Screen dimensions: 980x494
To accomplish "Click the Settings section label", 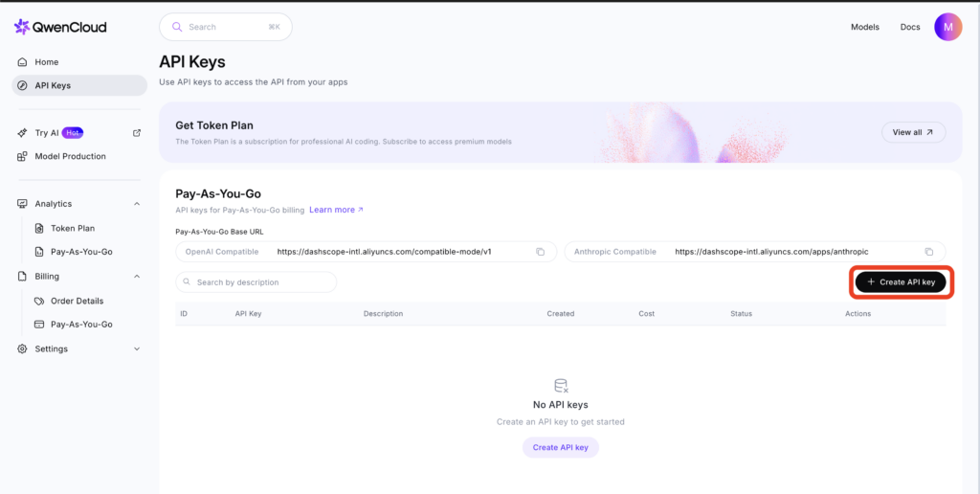I will point(52,348).
